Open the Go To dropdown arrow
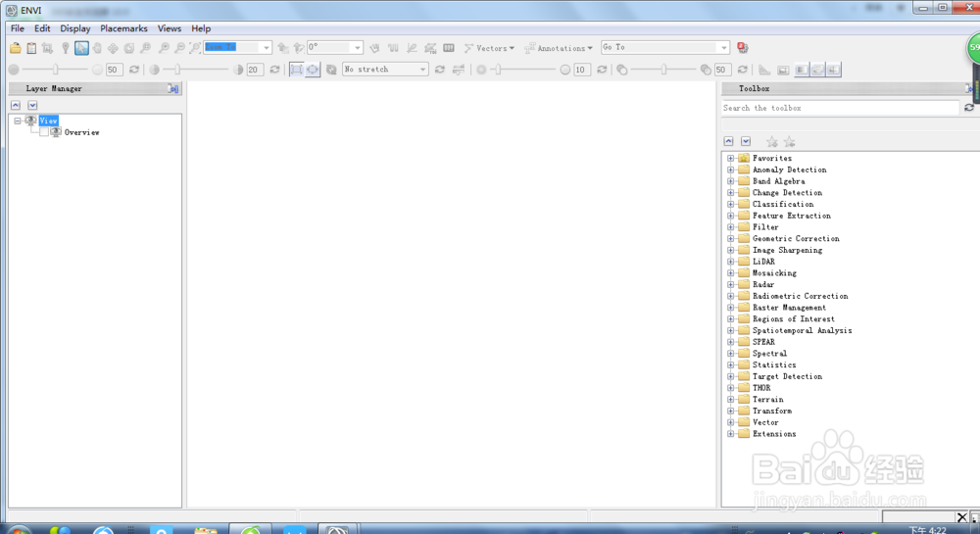 [x=724, y=47]
